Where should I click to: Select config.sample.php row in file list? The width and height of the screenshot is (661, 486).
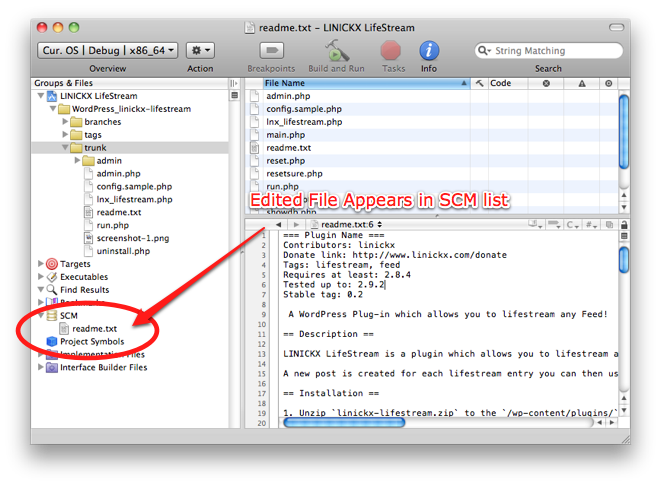(x=431, y=109)
